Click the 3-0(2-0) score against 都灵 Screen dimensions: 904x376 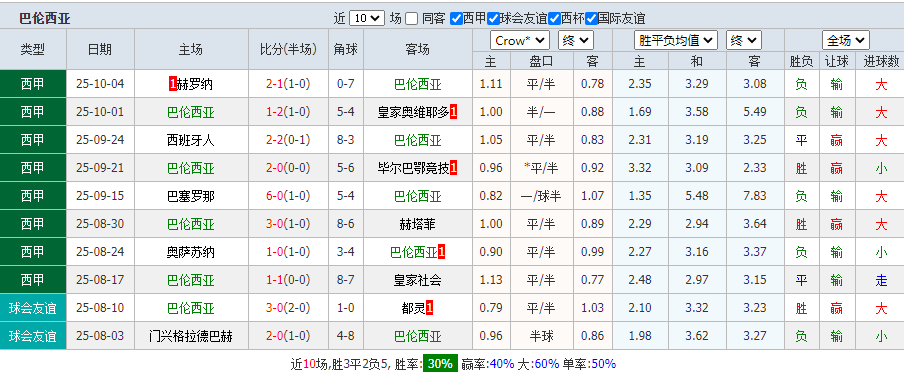[288, 309]
